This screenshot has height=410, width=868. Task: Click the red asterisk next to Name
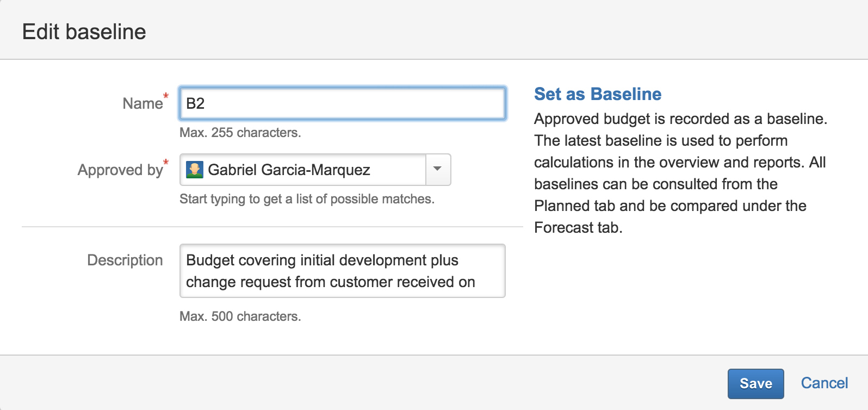pos(166,96)
